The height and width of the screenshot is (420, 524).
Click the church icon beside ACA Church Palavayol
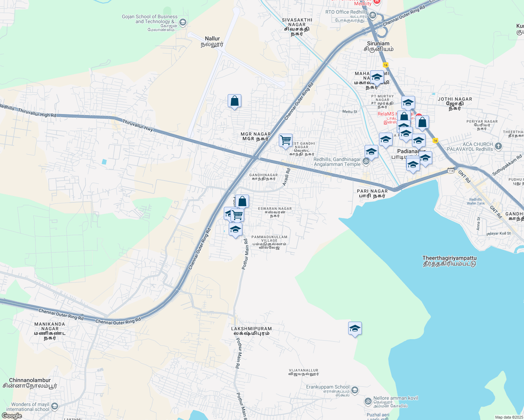(498, 145)
